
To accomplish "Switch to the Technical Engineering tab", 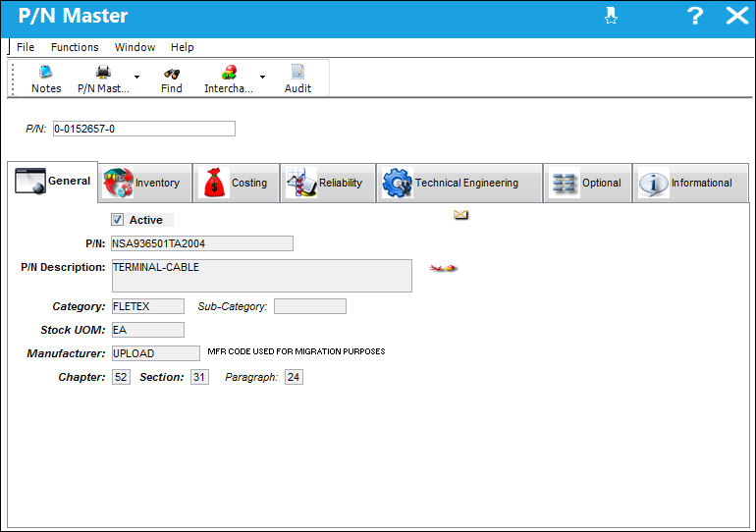I will (x=459, y=184).
